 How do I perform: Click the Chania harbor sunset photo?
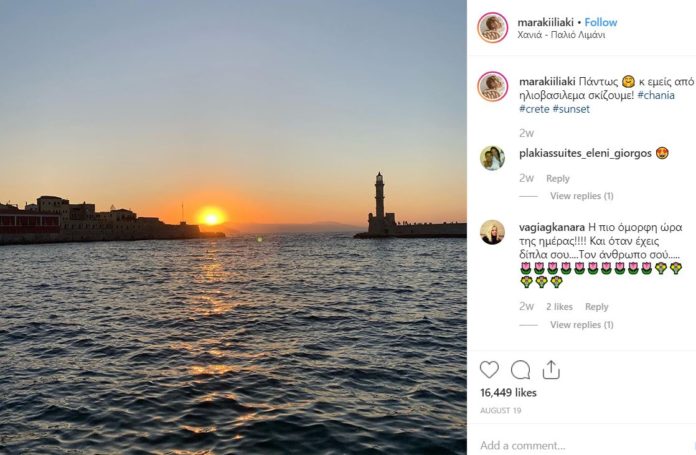233,227
